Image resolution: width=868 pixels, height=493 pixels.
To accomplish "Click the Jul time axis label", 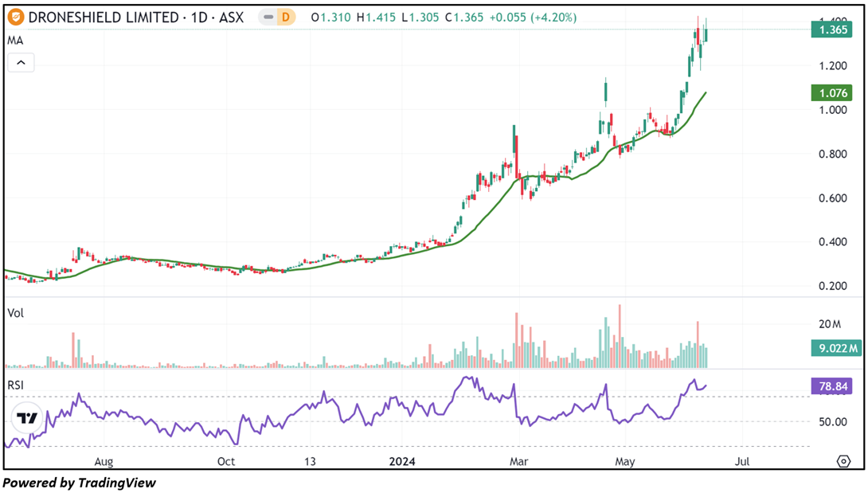I will click(742, 461).
